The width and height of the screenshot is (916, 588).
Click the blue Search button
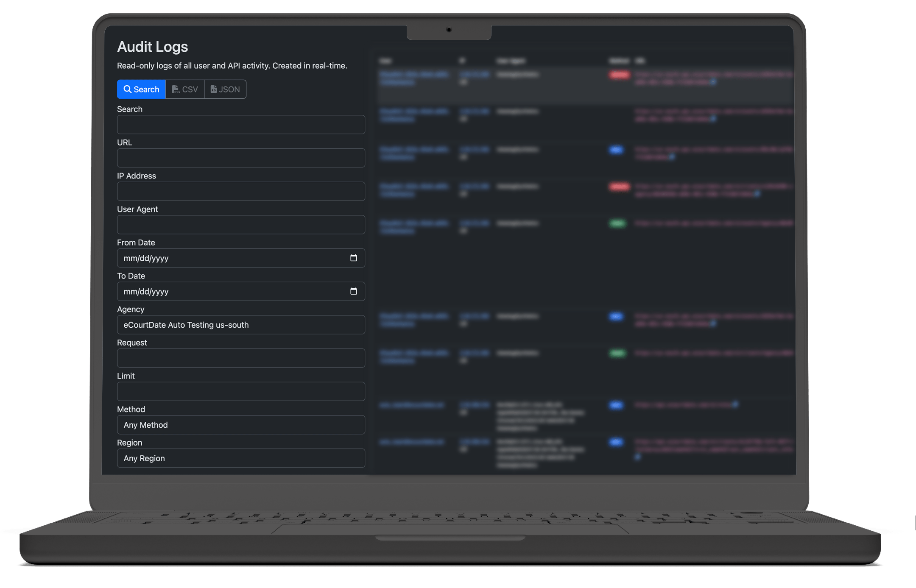click(x=141, y=89)
